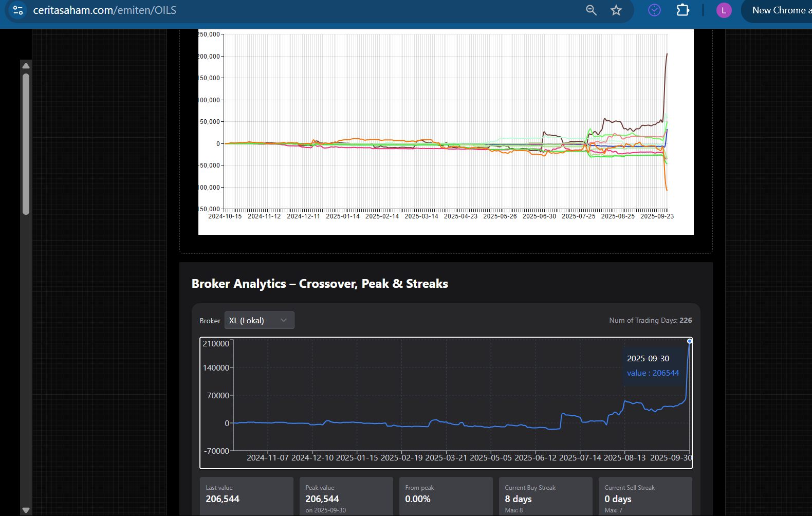Click the highlighted data point on 2025-09-30
Image resolution: width=812 pixels, height=516 pixels.
[689, 341]
